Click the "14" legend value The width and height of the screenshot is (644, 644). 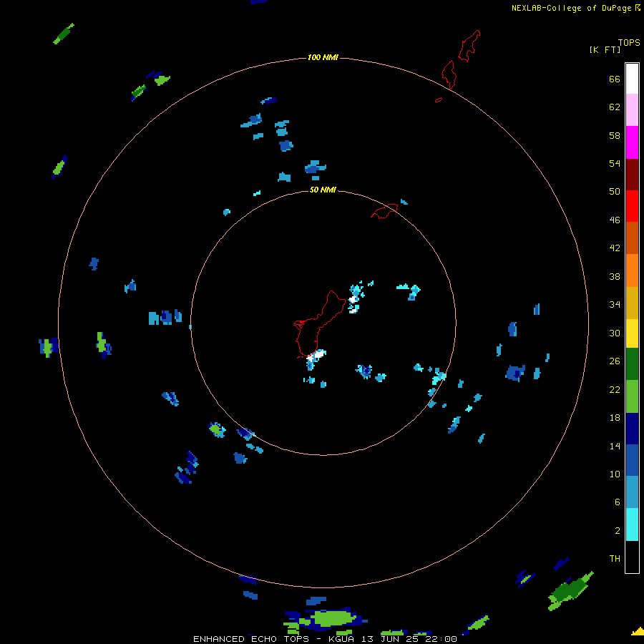point(615,446)
